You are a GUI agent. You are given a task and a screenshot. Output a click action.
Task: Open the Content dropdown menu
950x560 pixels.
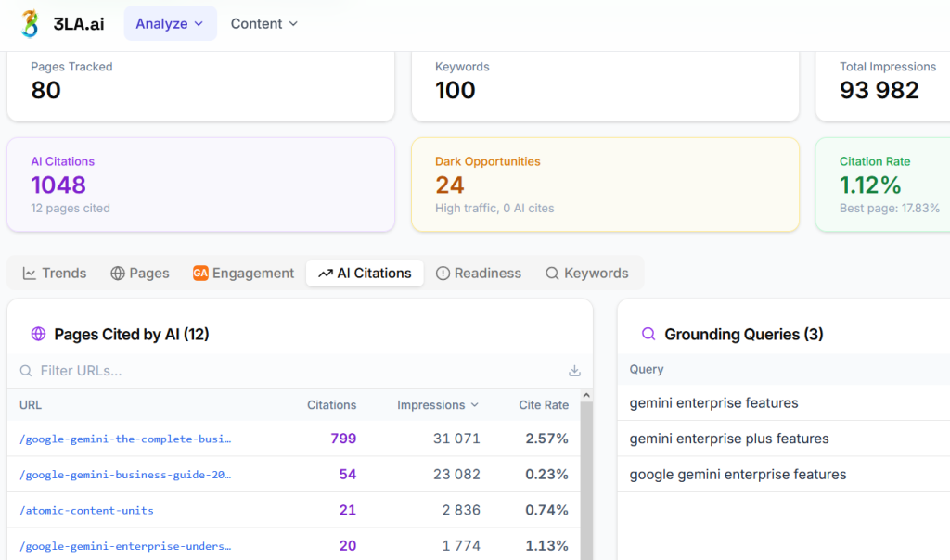click(x=264, y=23)
